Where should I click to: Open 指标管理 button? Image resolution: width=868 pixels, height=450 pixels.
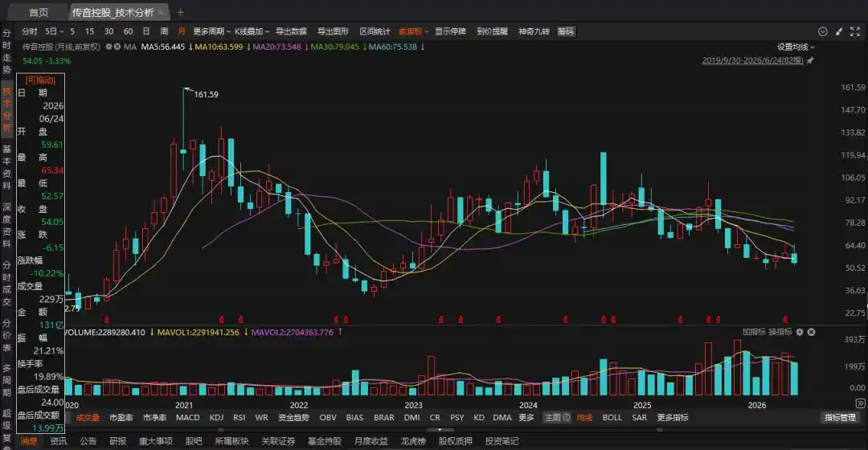pyautogui.click(x=840, y=417)
